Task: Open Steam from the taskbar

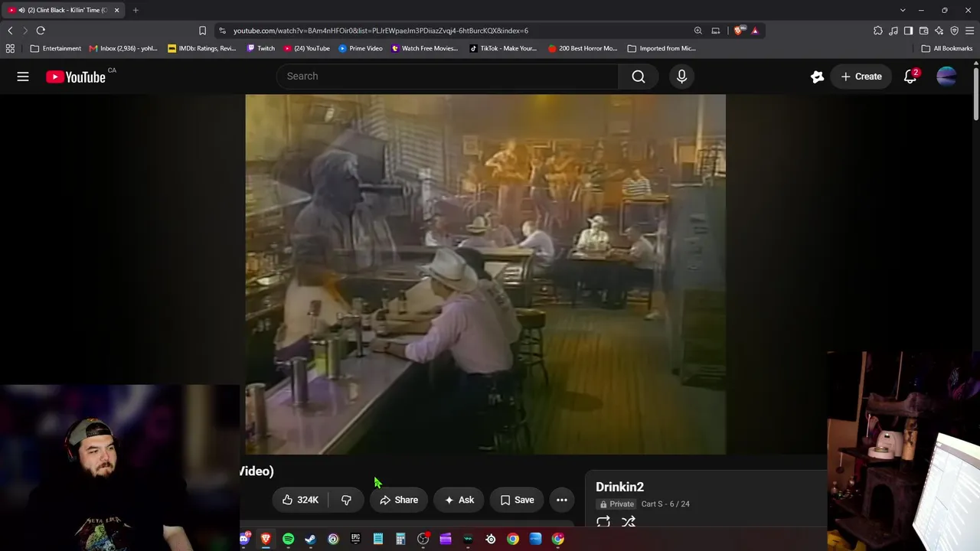Action: [x=310, y=539]
